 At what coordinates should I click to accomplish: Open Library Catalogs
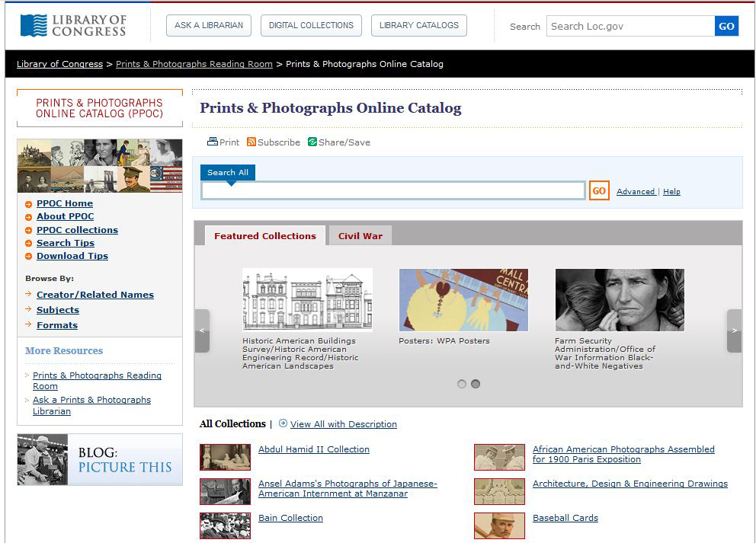pyautogui.click(x=419, y=26)
